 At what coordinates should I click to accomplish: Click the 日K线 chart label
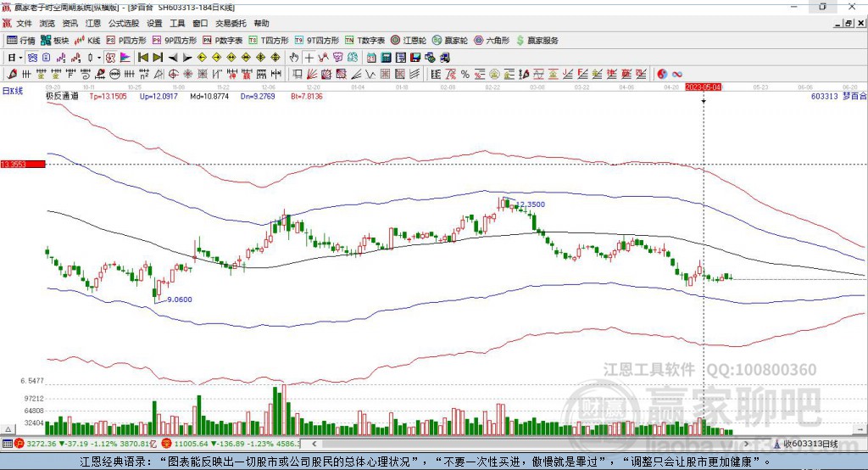pyautogui.click(x=12, y=92)
